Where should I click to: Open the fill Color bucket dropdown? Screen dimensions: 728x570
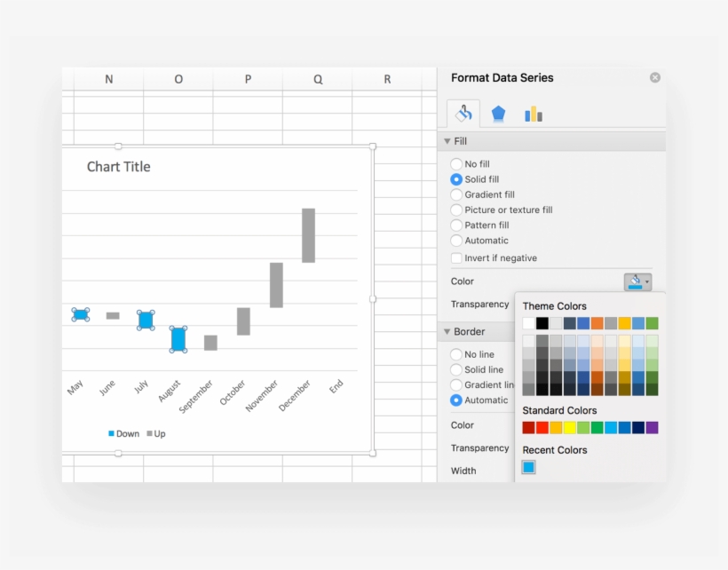pos(638,281)
